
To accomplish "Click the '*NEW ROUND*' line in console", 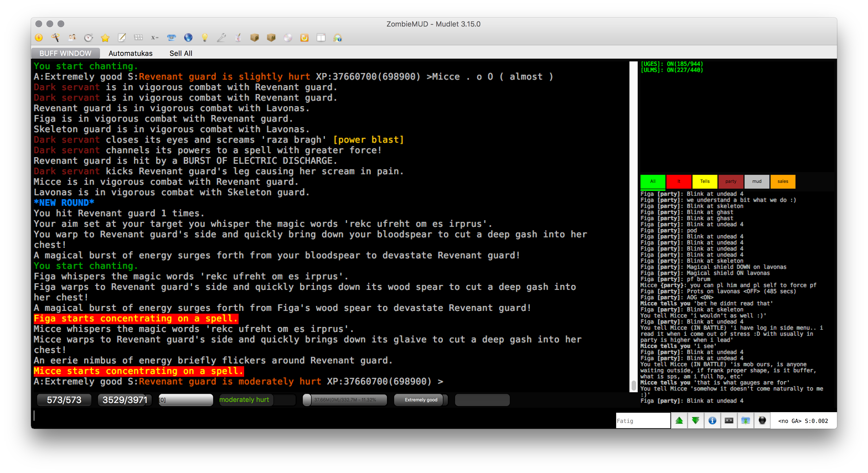I will click(64, 203).
